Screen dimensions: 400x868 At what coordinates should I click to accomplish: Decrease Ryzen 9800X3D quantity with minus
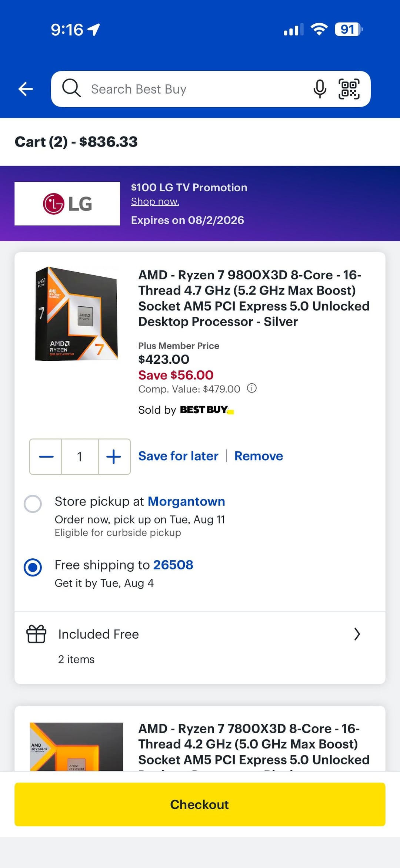(x=46, y=457)
